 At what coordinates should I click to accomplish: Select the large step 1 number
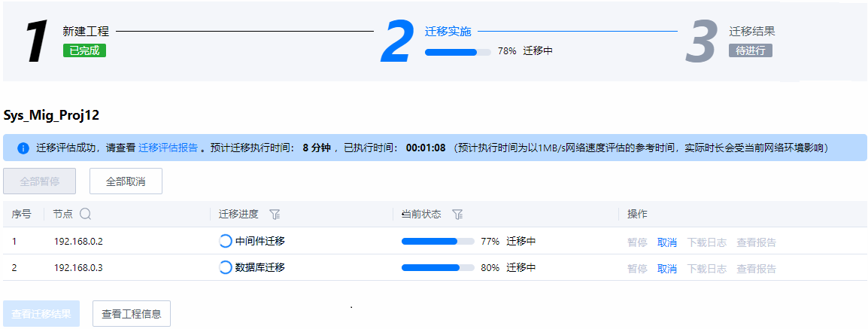click(37, 42)
